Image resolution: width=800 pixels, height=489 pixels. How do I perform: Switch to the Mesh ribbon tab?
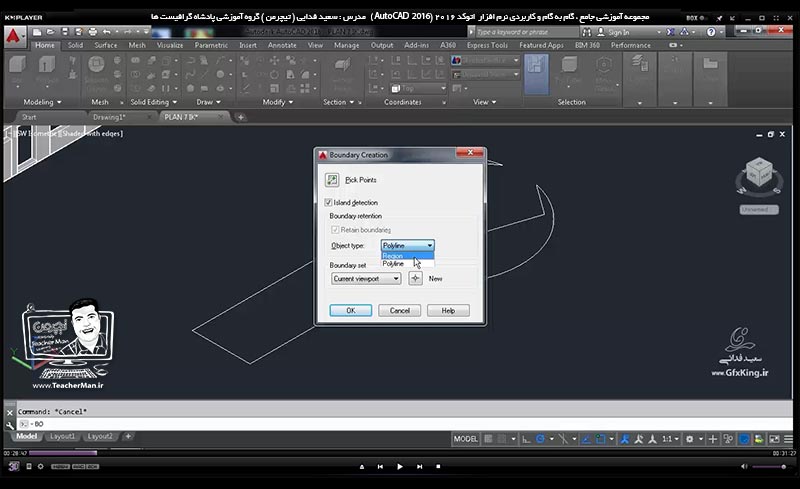137,45
